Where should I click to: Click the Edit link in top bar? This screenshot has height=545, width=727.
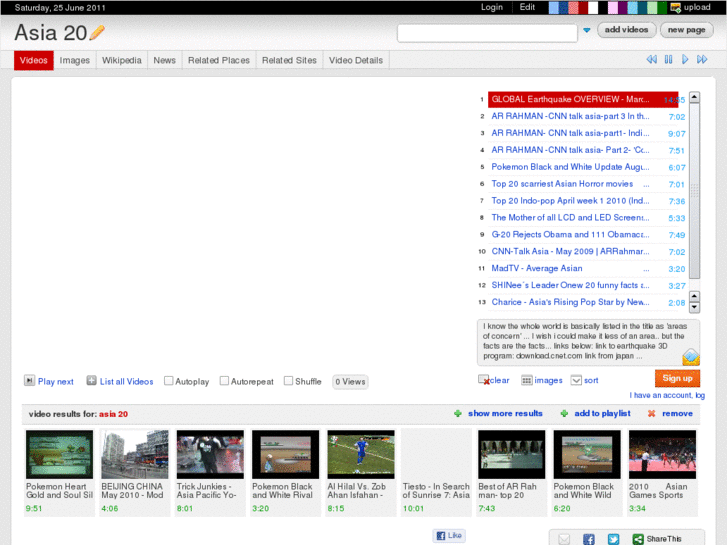(x=527, y=7)
